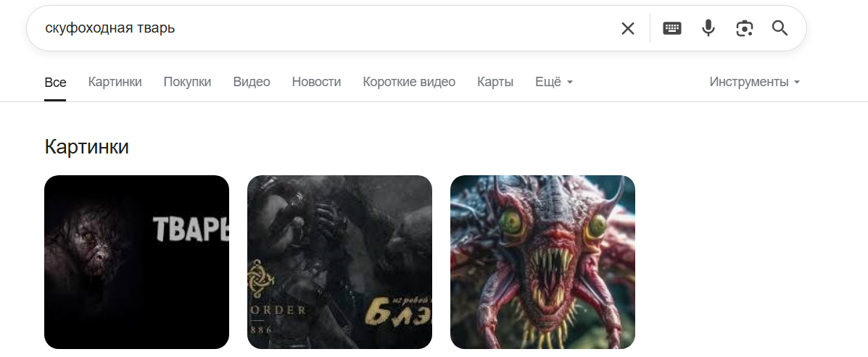Viewport: 868px width, 357px height.
Task: Expand the "Ещё" dropdown menu
Action: (554, 82)
